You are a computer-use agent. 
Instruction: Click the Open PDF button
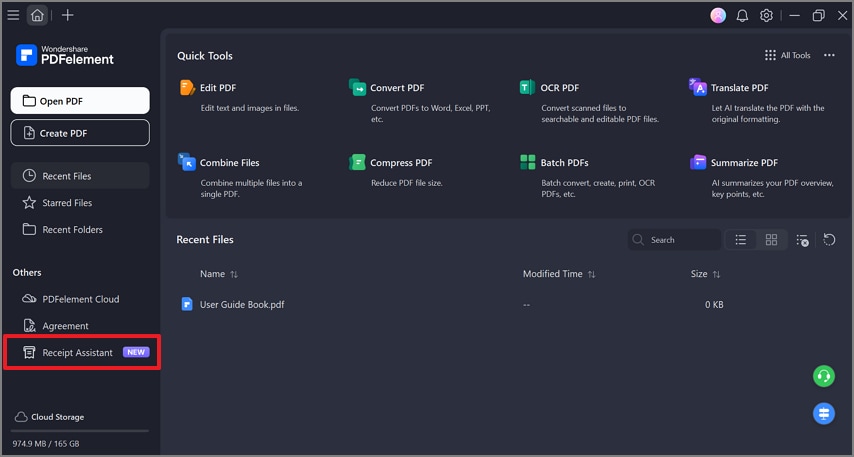tap(80, 101)
